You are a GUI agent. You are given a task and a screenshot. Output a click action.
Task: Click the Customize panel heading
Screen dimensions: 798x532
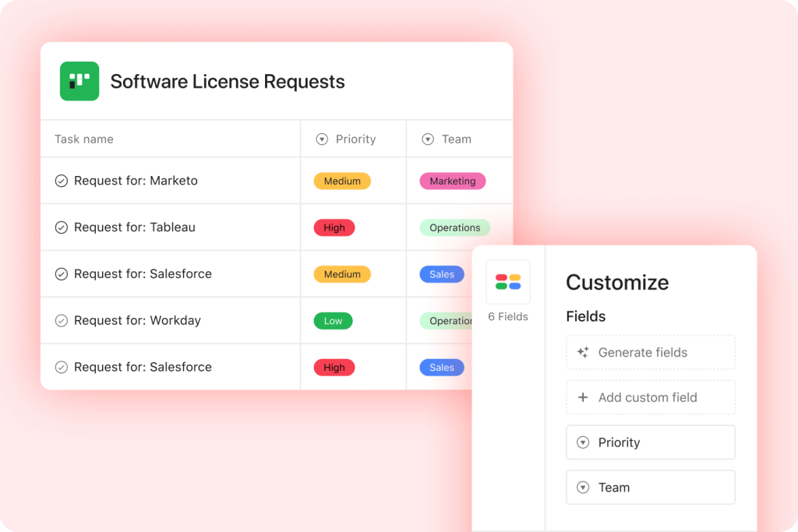pos(617,282)
